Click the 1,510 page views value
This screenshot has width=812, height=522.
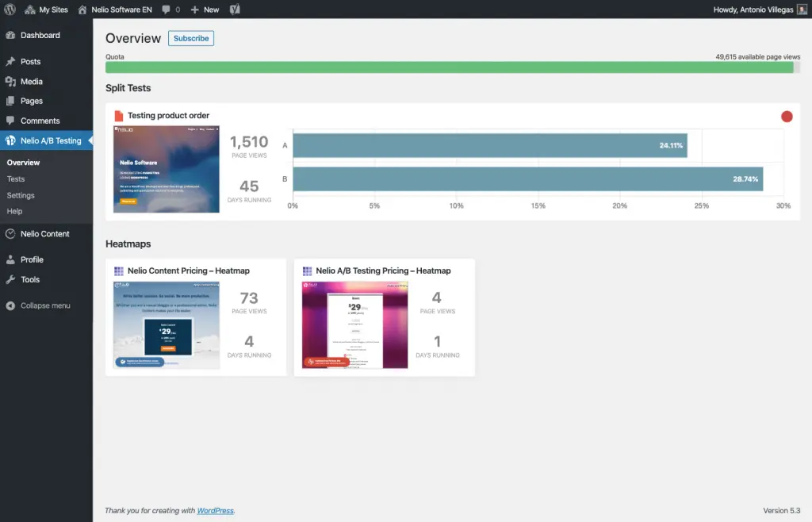(249, 142)
